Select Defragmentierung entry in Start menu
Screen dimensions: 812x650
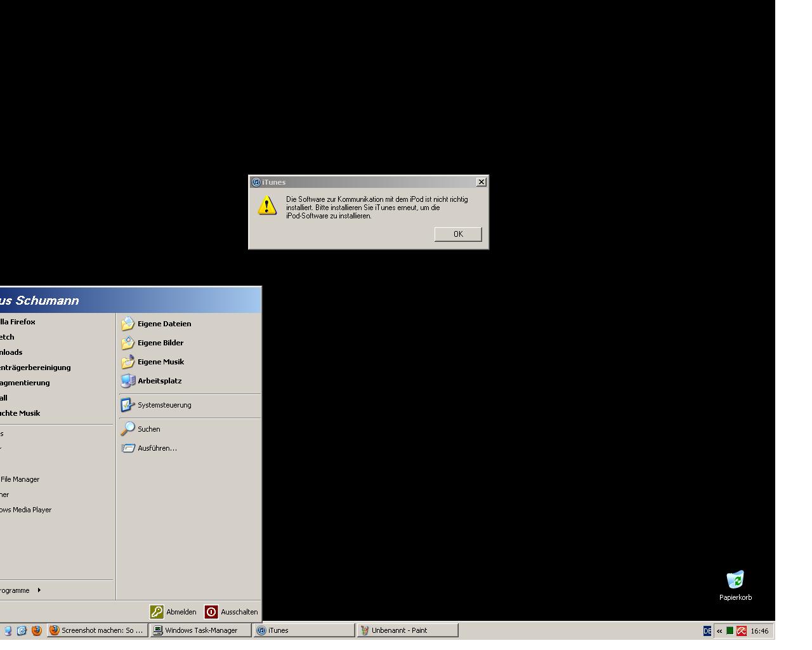[25, 383]
